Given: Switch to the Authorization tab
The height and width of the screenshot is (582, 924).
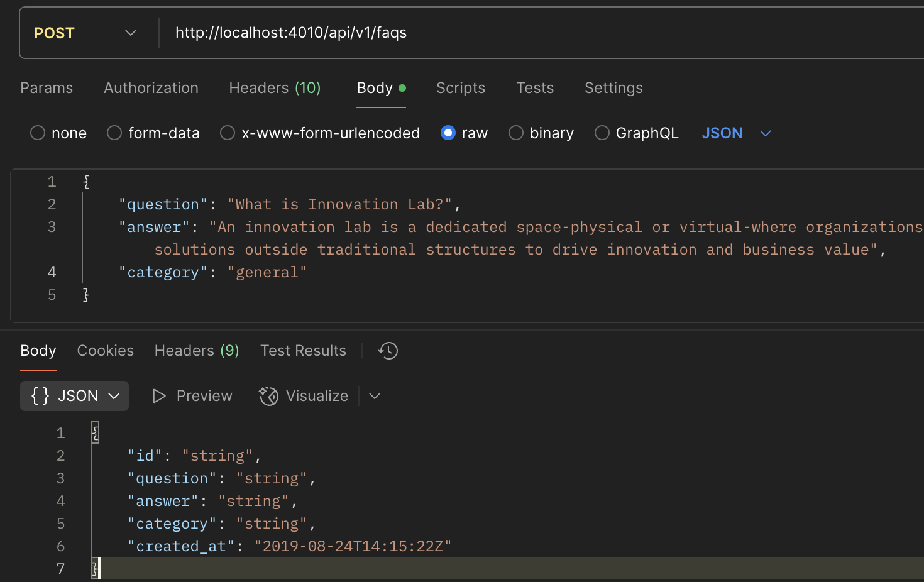Looking at the screenshot, I should pyautogui.click(x=151, y=88).
